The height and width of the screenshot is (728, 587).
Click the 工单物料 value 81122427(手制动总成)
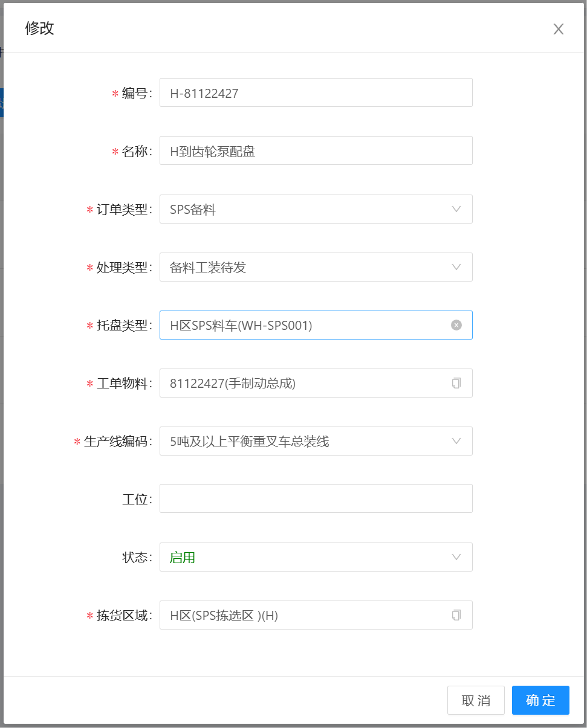point(233,384)
